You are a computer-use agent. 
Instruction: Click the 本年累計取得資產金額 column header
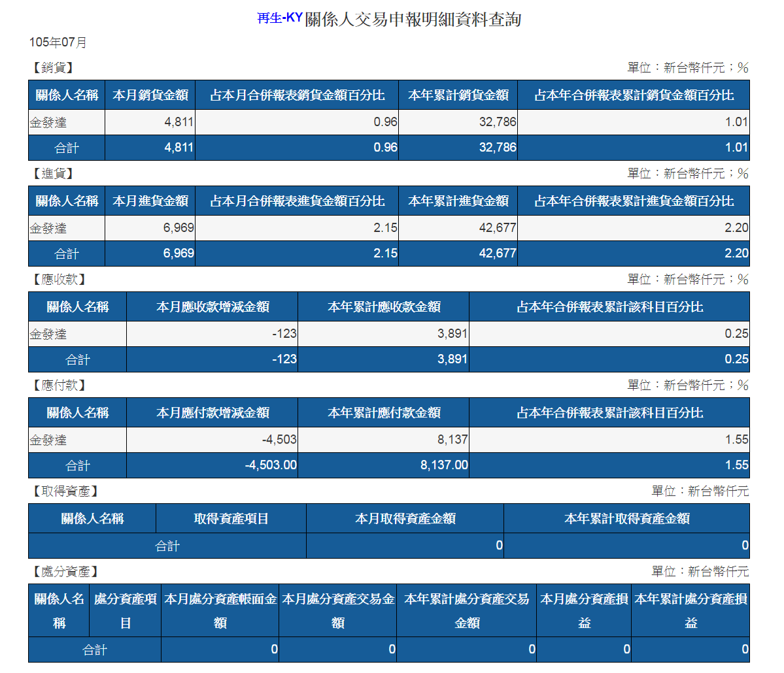click(626, 519)
